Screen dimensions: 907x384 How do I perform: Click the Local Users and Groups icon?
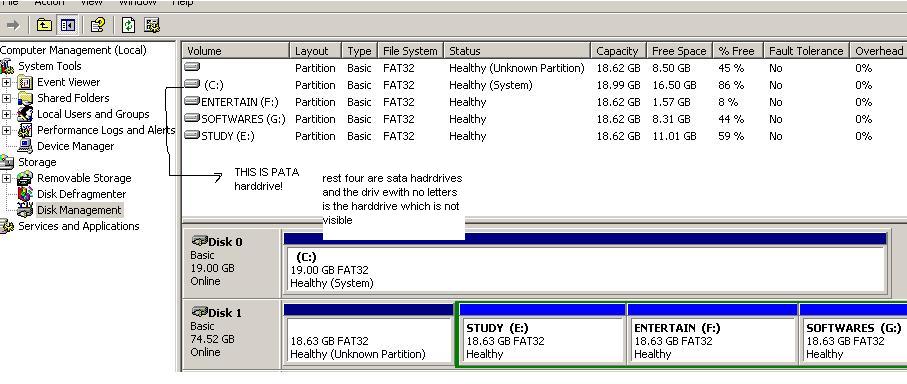(25, 114)
